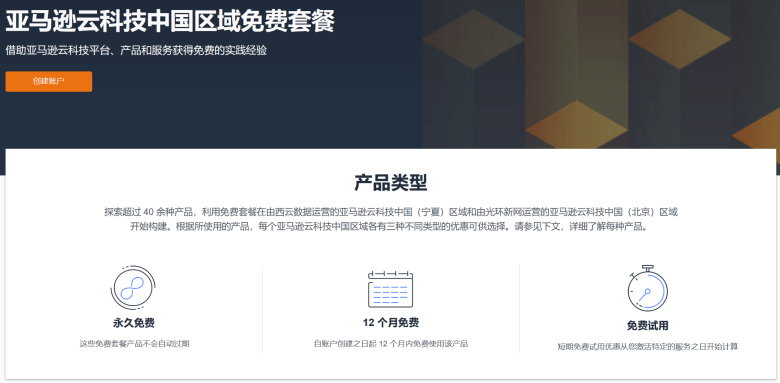Click the subtitle beginning with 借助亚马逊云科技平台
Image resolution: width=780 pixels, height=383 pixels.
click(x=136, y=51)
